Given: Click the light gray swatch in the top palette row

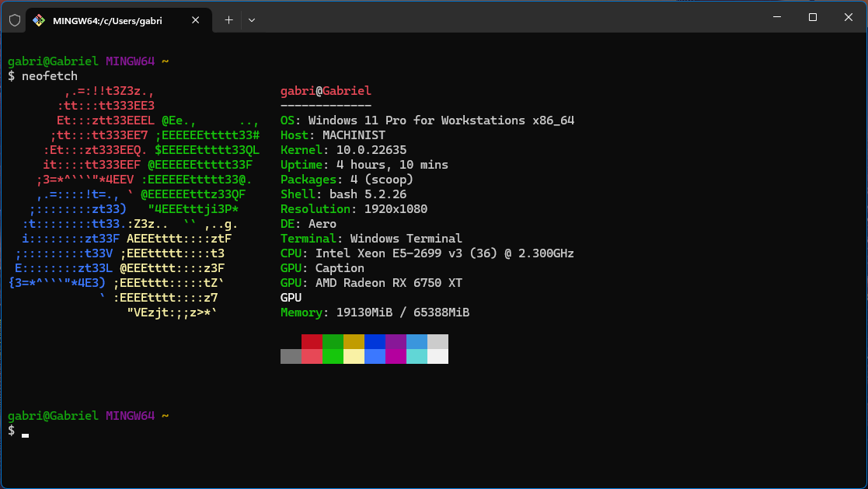Looking at the screenshot, I should tap(437, 342).
